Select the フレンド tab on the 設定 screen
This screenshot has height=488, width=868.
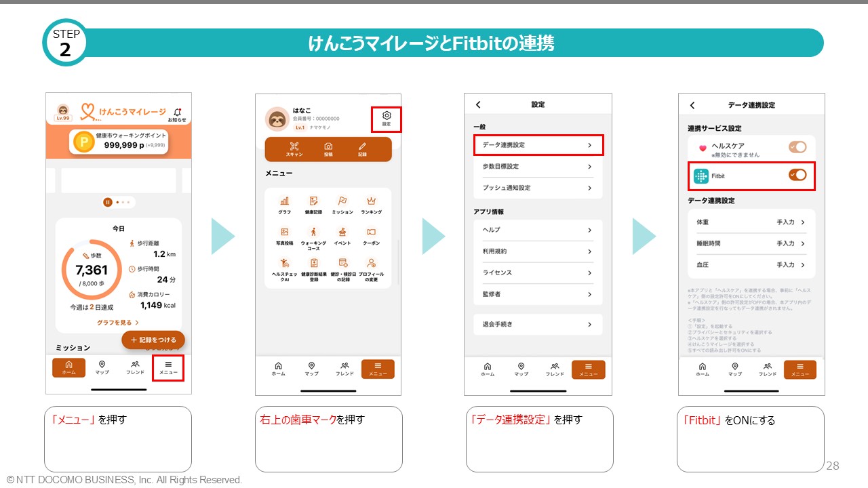point(555,370)
